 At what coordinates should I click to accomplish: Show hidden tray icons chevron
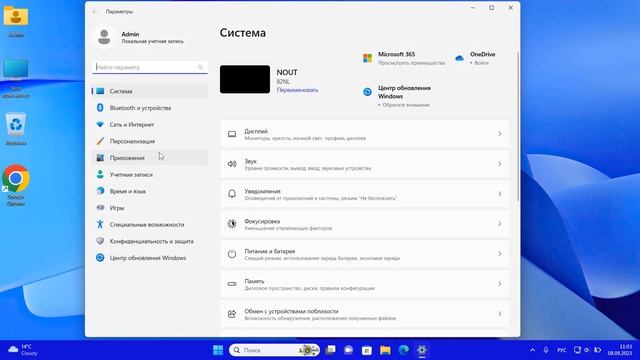[533, 350]
